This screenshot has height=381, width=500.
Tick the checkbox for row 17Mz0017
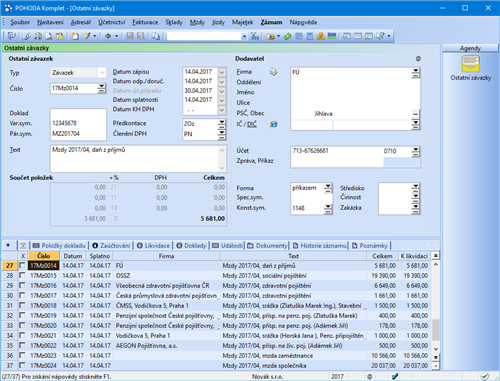[22, 295]
